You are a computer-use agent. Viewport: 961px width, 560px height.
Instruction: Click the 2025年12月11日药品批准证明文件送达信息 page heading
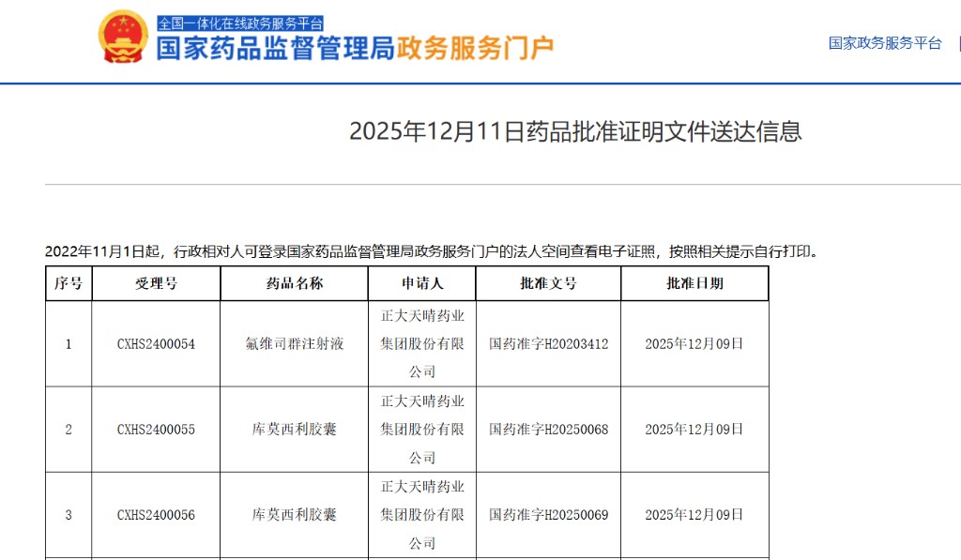click(x=575, y=130)
